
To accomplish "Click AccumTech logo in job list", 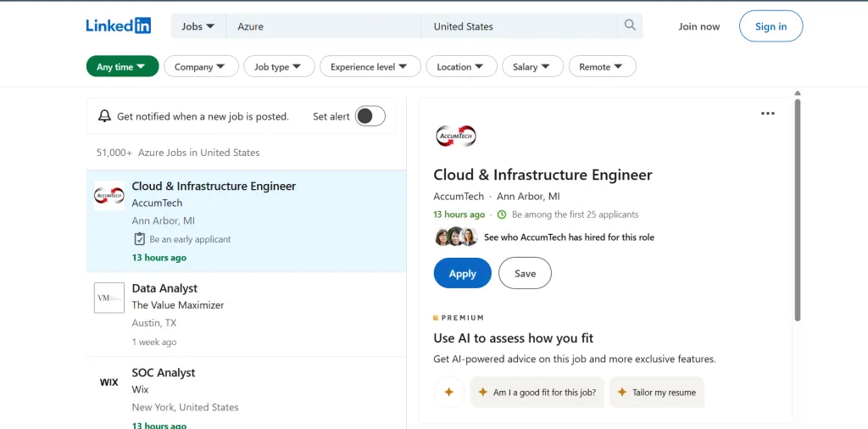I will tap(109, 195).
